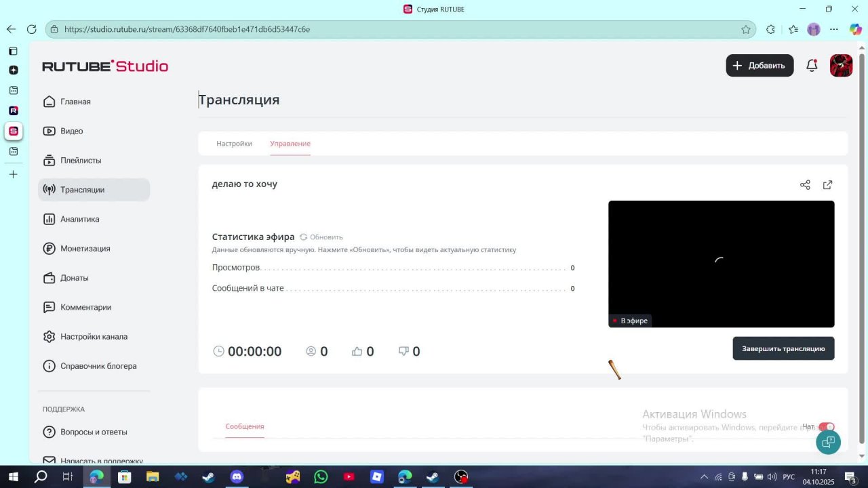
Task: Open the Трансляции section in the sidebar
Action: (x=82, y=190)
